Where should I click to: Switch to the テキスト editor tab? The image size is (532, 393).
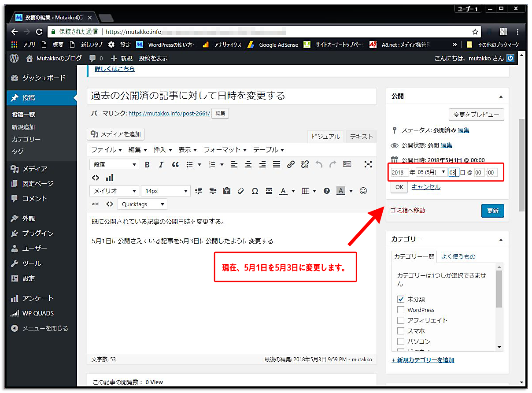[x=361, y=137]
